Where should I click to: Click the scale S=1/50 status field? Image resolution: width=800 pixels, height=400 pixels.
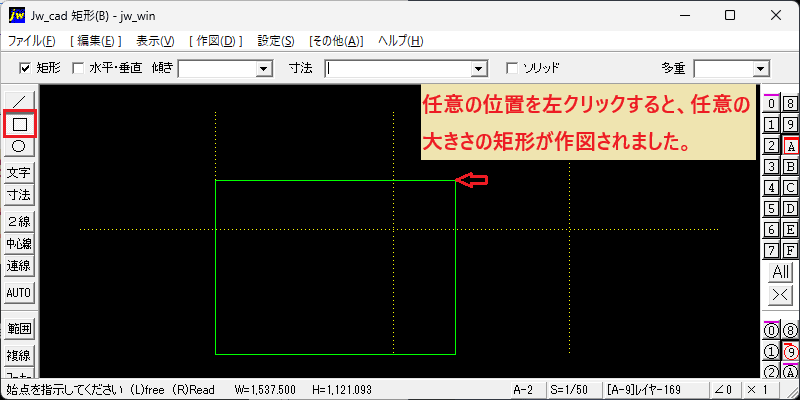pos(570,390)
